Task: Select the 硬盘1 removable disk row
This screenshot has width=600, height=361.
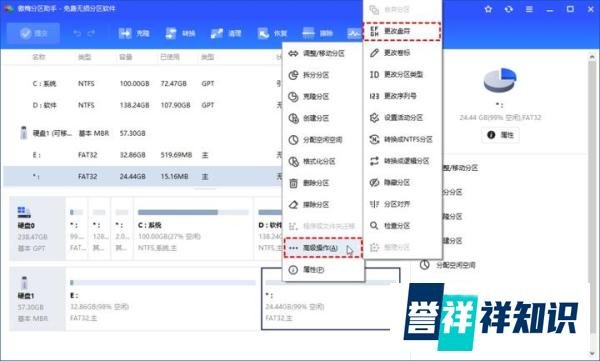Action: (x=142, y=133)
